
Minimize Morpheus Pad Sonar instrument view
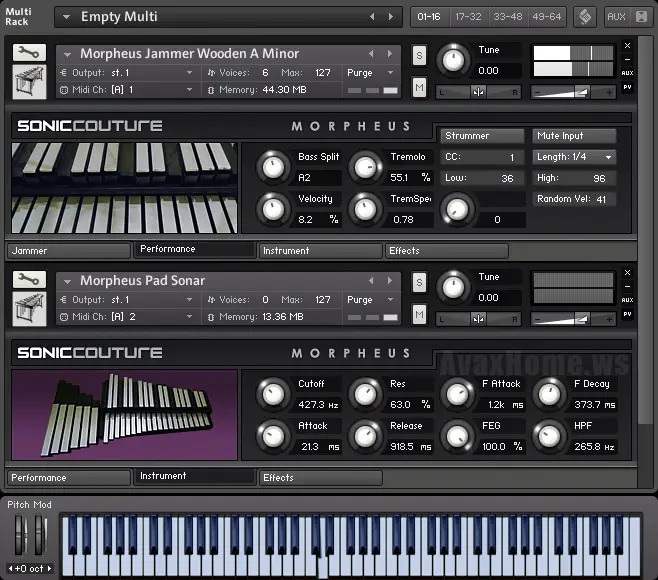[627, 287]
